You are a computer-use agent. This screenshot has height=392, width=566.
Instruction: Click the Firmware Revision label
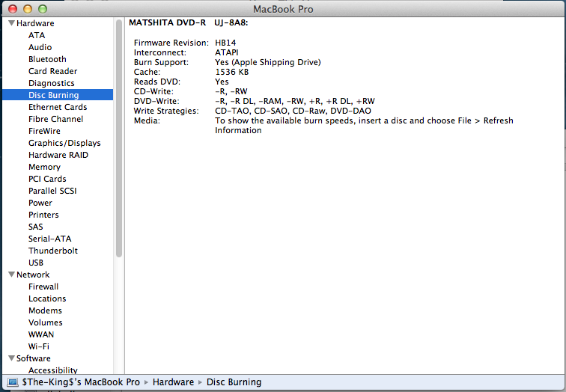pyautogui.click(x=171, y=43)
